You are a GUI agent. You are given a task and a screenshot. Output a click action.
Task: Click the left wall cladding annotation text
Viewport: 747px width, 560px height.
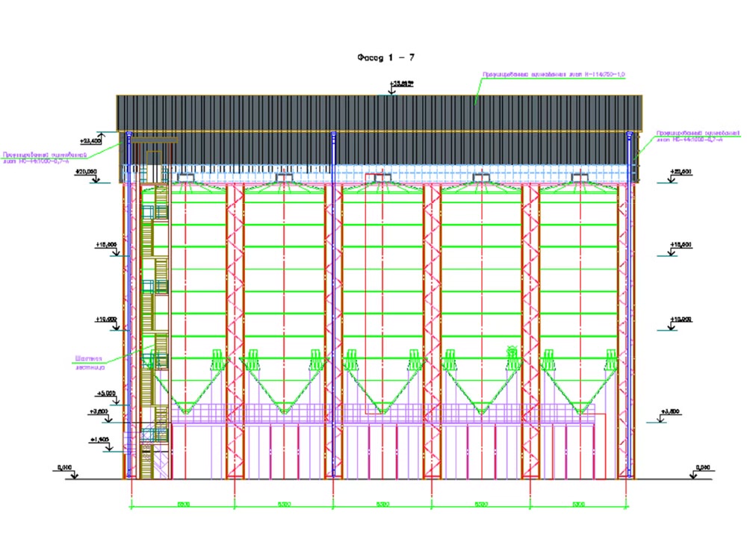[45, 158]
